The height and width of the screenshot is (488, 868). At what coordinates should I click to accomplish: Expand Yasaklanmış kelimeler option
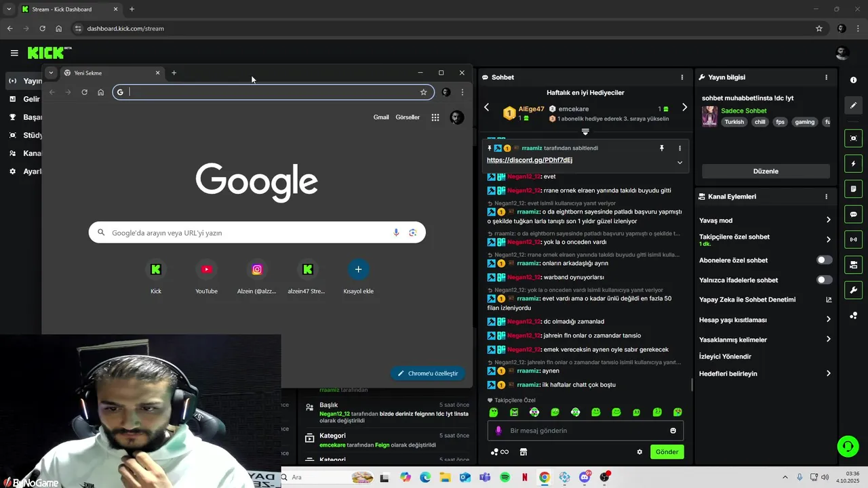(766, 340)
